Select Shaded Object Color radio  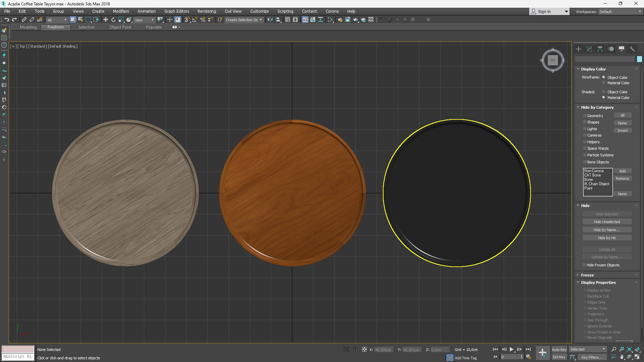[603, 92]
